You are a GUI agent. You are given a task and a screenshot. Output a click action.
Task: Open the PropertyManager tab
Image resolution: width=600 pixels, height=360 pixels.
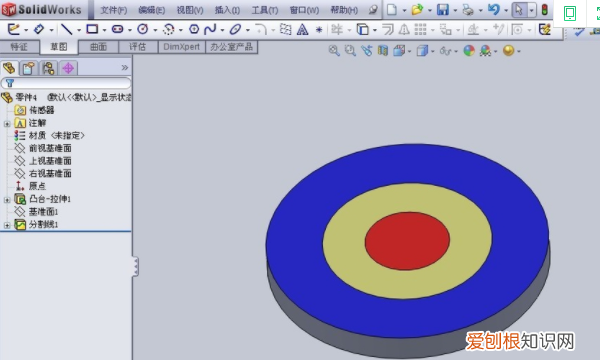click(x=29, y=68)
